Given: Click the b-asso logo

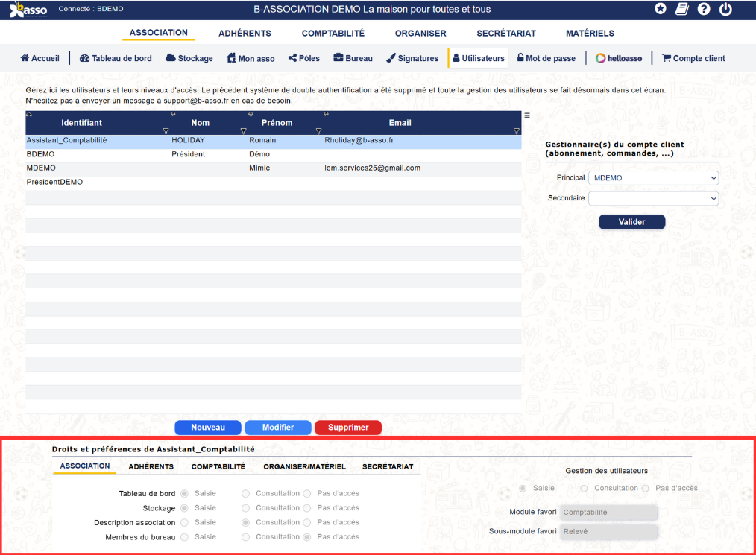Looking at the screenshot, I should [x=28, y=10].
